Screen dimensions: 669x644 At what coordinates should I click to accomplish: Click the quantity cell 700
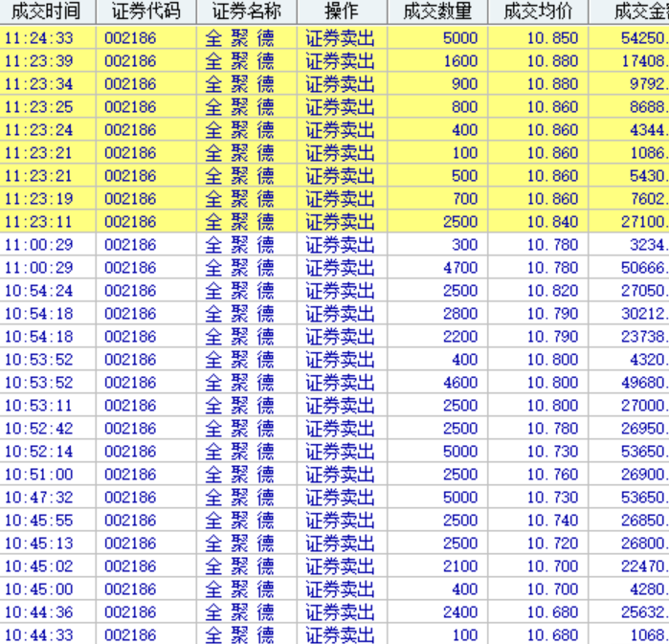click(464, 199)
